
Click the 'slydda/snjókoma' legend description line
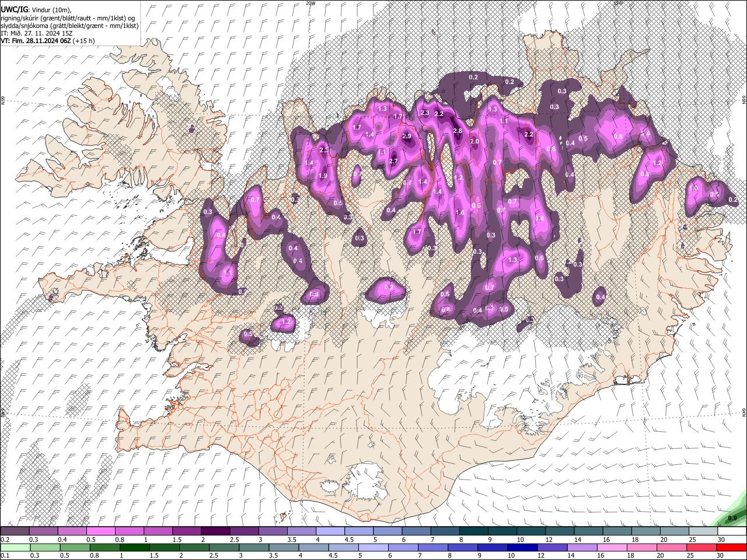click(x=69, y=26)
